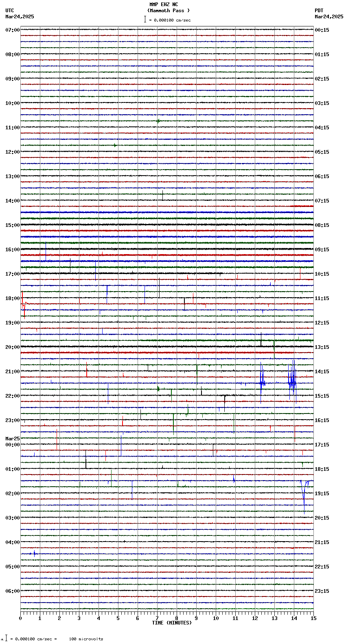Click the PDT time label '23:15'
Screen dimensions: 346x644
322,591
